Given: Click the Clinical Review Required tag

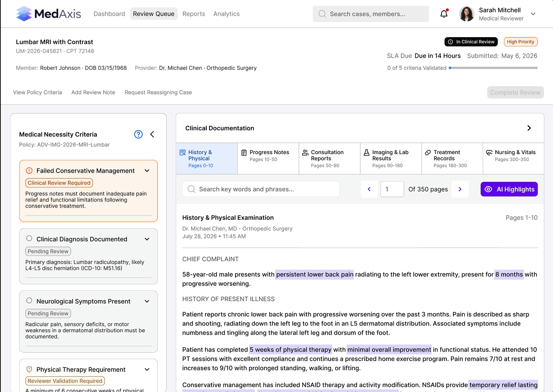Looking at the screenshot, I should [59, 183].
